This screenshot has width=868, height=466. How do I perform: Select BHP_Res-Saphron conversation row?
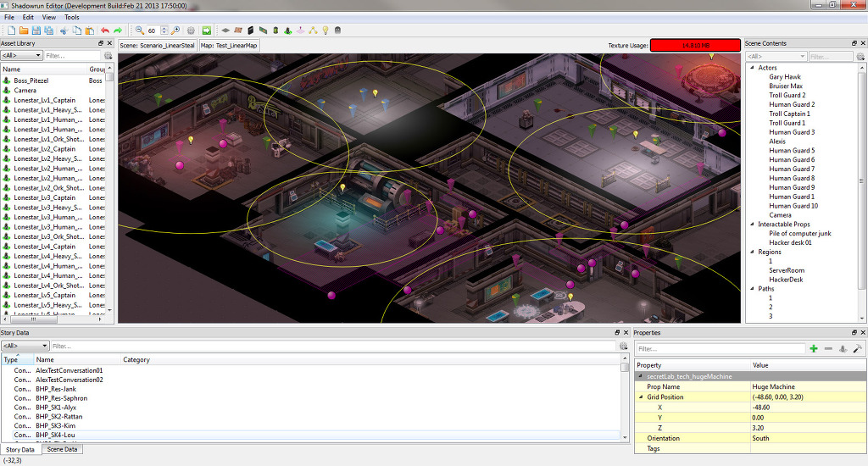61,398
